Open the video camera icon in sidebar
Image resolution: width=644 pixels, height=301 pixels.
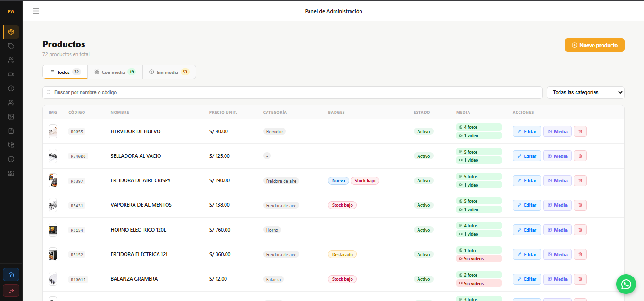click(11, 74)
